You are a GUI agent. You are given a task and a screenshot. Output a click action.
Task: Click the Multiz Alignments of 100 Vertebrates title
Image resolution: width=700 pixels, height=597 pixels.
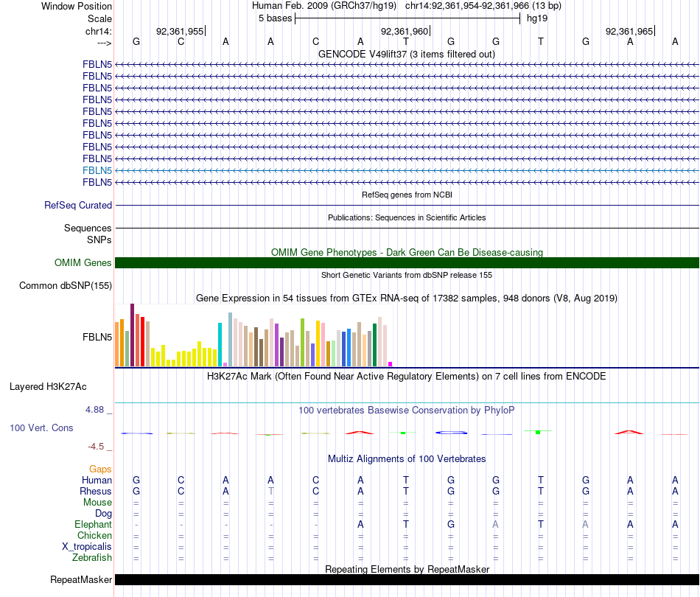point(407,459)
